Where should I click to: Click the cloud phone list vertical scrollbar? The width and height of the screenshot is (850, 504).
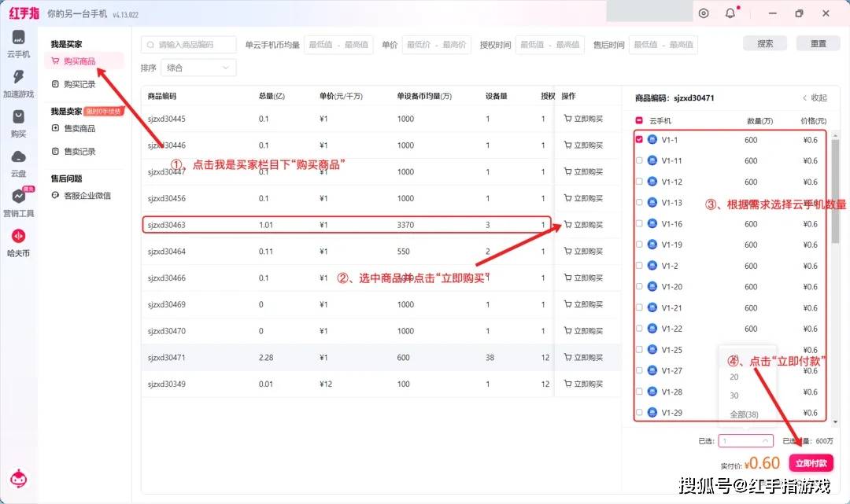[835, 192]
